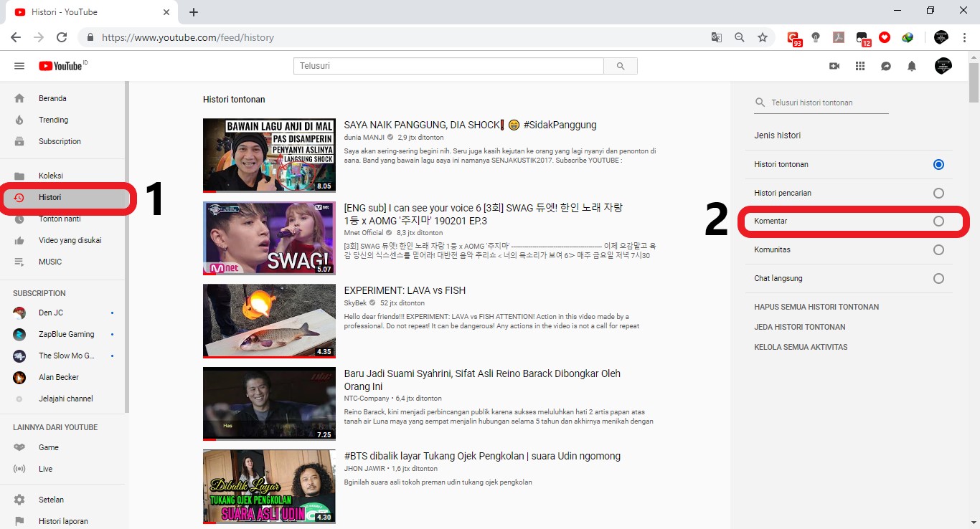This screenshot has height=529, width=980.
Task: Select the Komentar radio button
Action: click(x=938, y=221)
